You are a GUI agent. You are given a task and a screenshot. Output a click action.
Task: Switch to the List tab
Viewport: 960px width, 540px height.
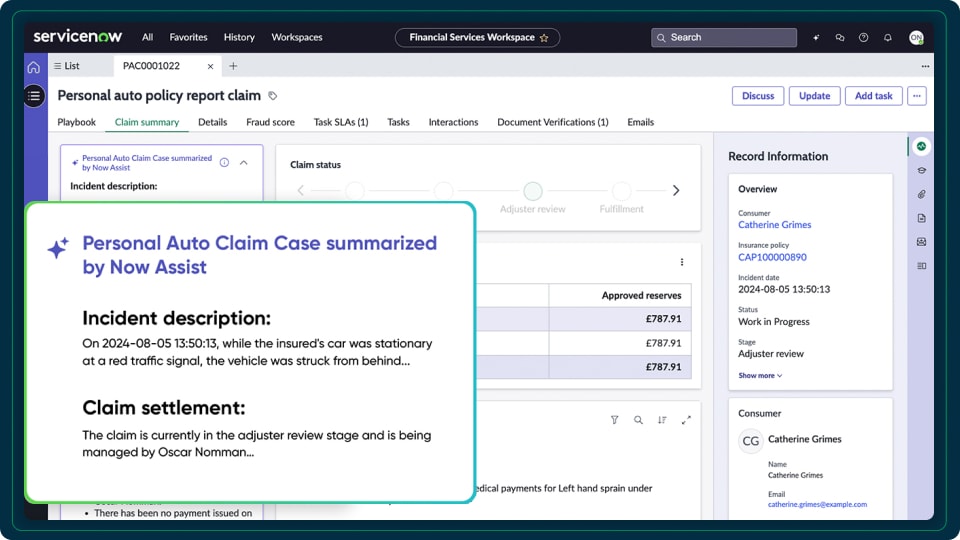click(67, 66)
